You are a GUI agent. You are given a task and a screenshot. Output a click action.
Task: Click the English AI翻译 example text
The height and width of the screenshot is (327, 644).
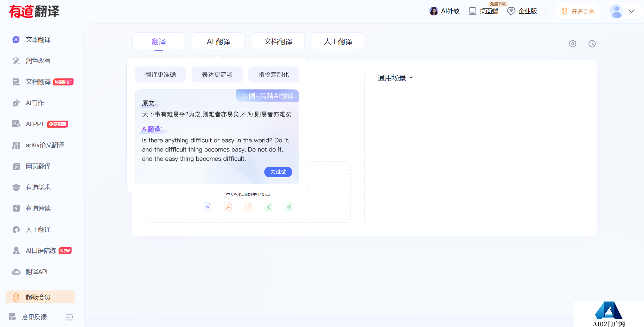pyautogui.click(x=216, y=149)
